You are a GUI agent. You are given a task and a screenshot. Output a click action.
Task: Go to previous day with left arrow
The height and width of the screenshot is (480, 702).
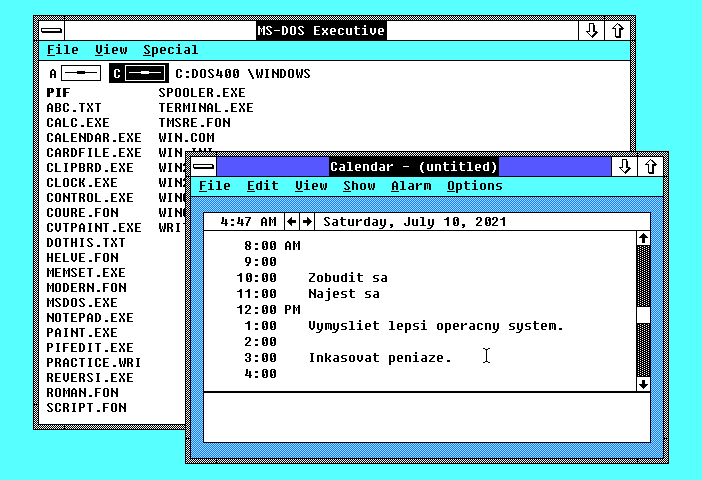(292, 221)
